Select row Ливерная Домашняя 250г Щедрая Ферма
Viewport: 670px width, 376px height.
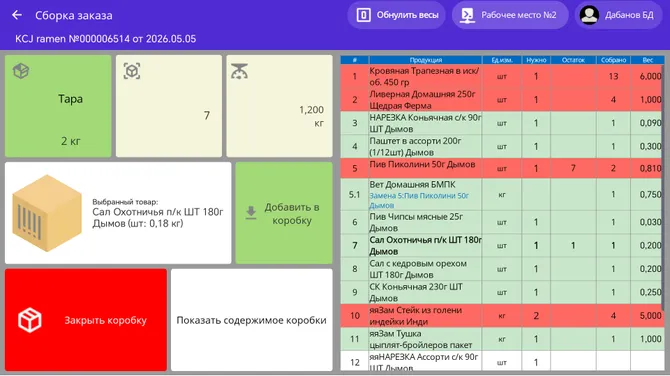point(502,100)
